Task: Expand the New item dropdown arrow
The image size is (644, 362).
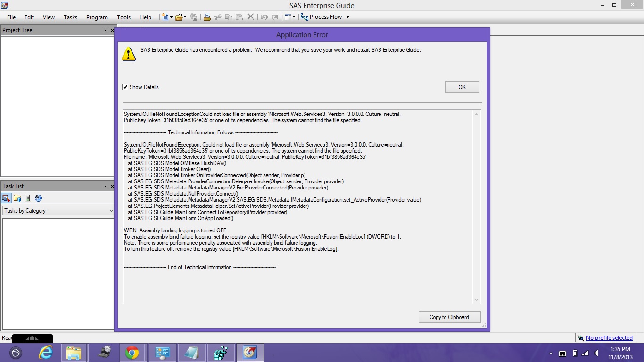Action: pos(172,17)
